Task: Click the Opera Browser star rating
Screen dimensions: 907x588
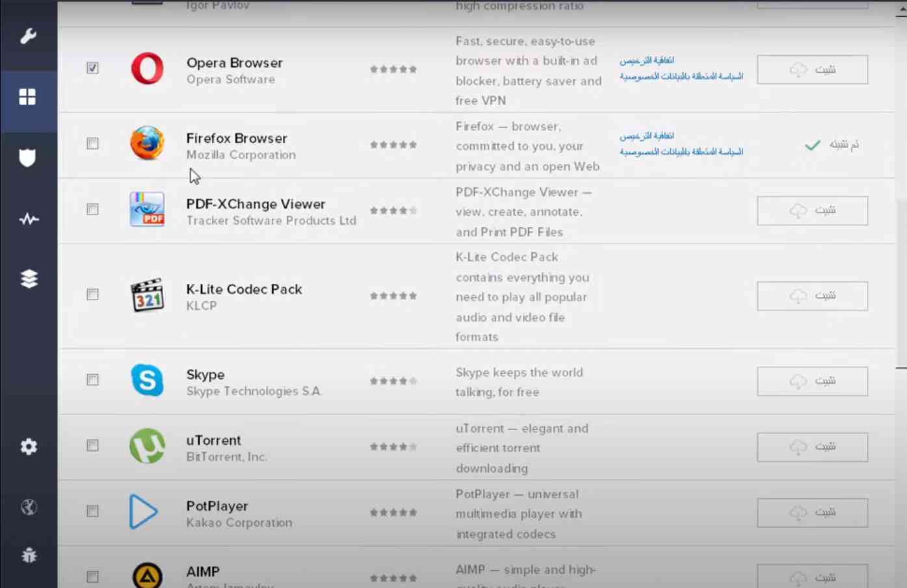Action: (x=393, y=69)
